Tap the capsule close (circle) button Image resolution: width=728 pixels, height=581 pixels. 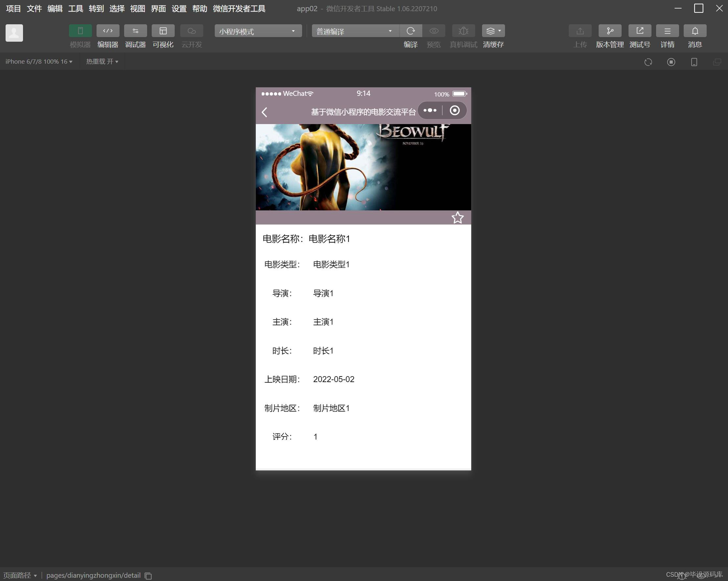click(x=454, y=110)
